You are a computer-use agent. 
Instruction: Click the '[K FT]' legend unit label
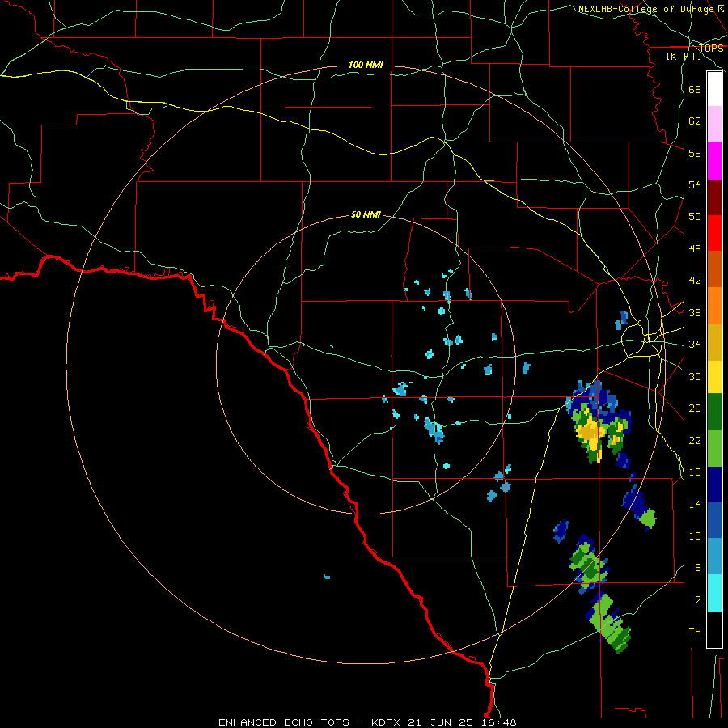coord(684,57)
